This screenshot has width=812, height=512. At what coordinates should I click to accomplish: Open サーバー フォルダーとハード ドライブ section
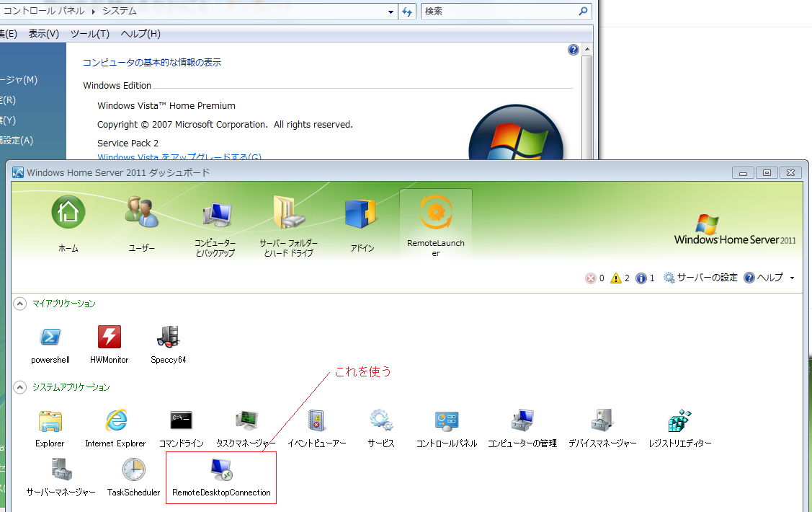tap(288, 227)
